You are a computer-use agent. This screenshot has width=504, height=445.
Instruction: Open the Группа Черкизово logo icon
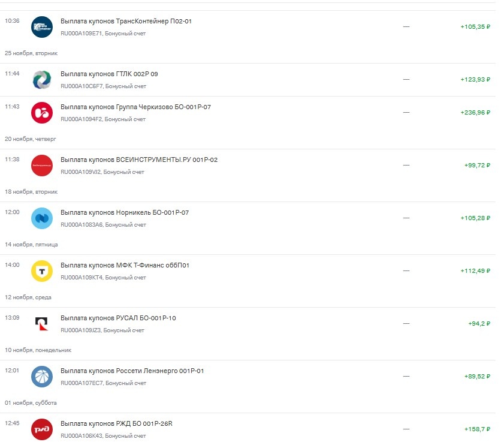click(42, 113)
